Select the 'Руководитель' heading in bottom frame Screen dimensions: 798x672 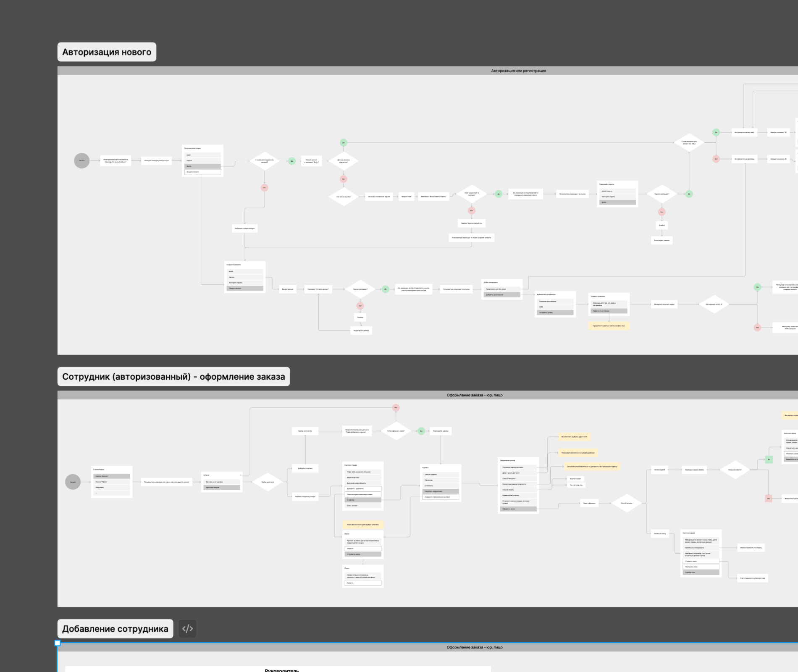pos(282,670)
